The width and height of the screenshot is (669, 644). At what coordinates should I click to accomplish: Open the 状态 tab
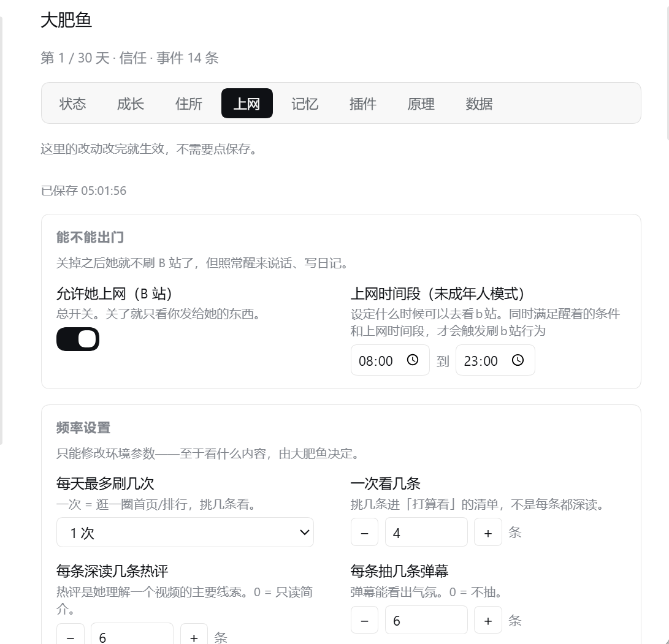click(72, 104)
